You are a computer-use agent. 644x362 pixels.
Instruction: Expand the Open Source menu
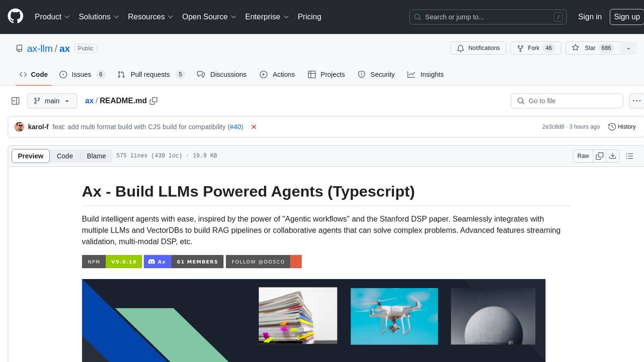coord(209,17)
